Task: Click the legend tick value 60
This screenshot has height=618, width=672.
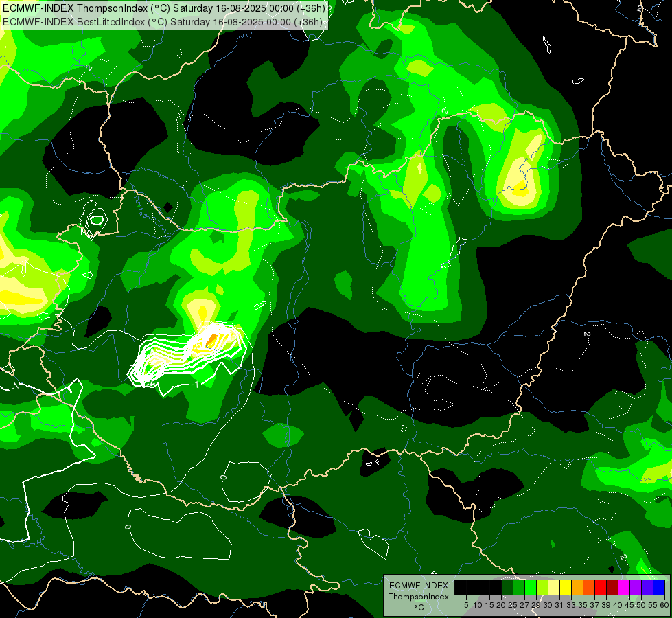Action: (x=664, y=605)
